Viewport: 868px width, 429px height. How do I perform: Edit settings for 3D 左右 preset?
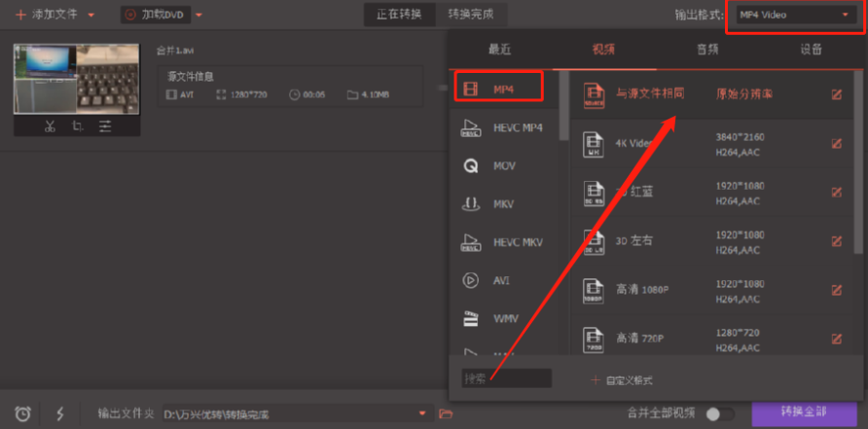click(837, 241)
